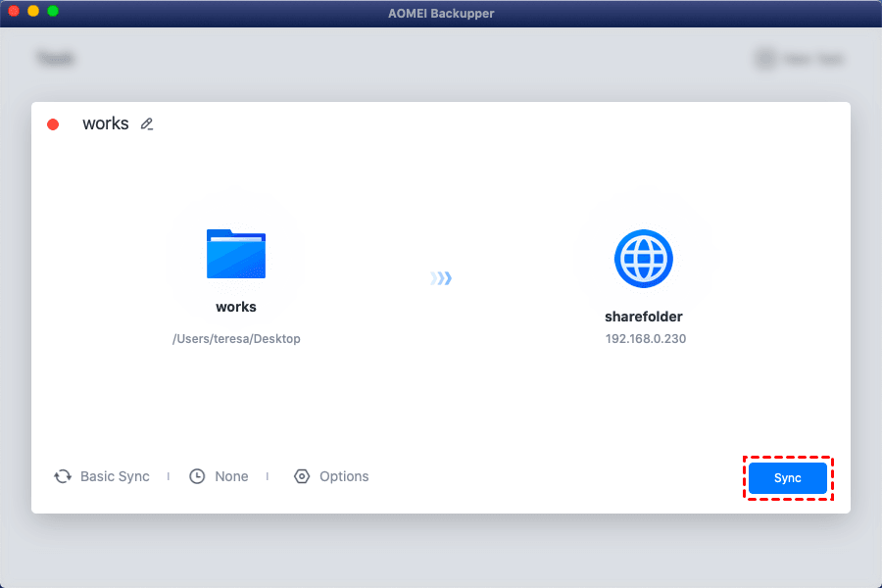This screenshot has width=882, height=588.
Task: Click the globe icon for network destination
Action: 644,259
